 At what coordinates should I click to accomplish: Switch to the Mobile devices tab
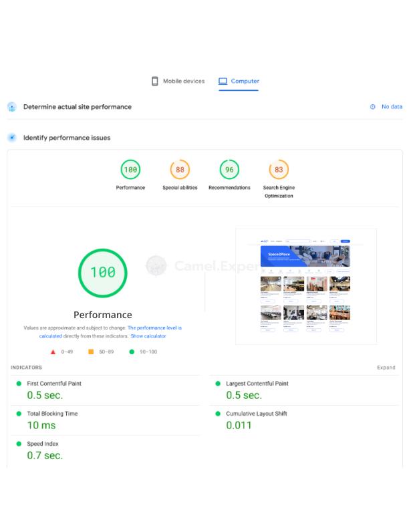(178, 82)
